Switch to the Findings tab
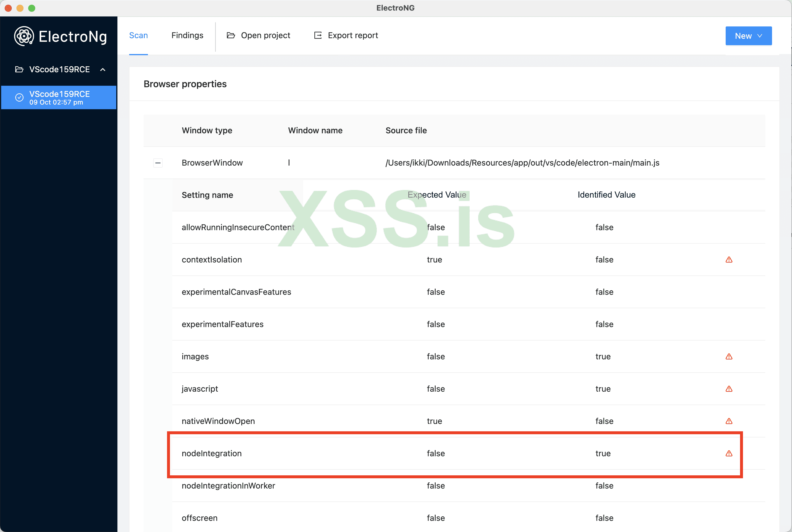 pos(187,35)
